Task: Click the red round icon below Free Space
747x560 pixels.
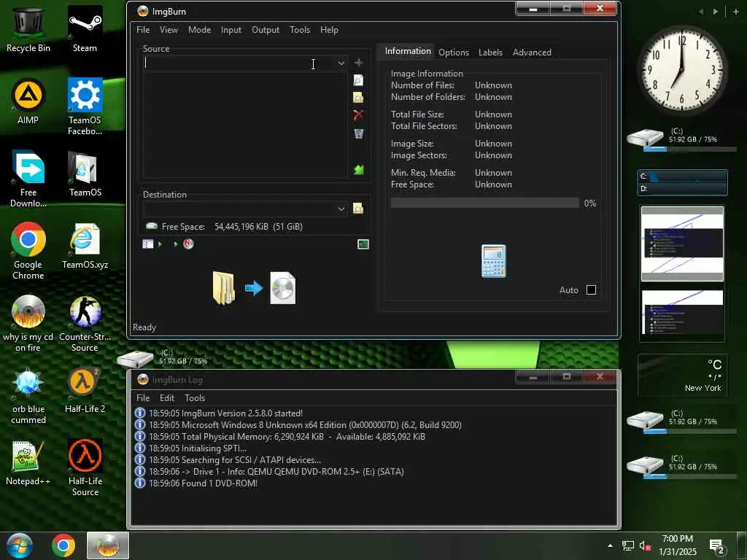Action: tap(189, 244)
